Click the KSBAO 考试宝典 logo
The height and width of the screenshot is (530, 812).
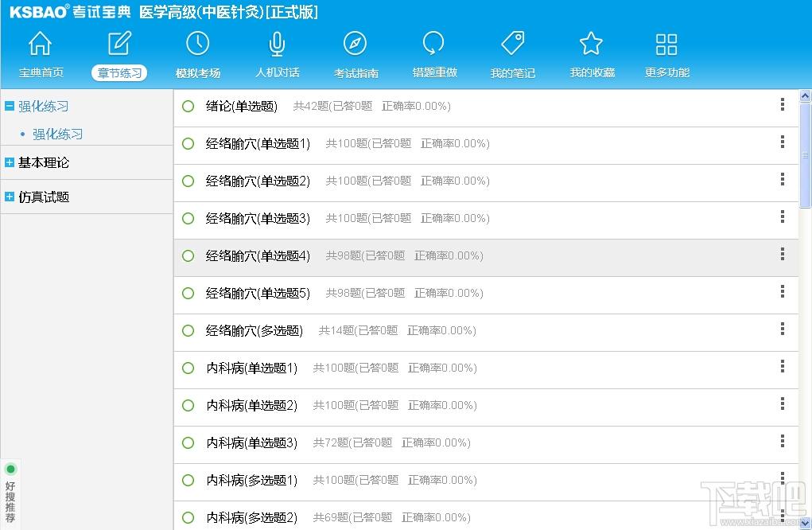click(x=70, y=11)
